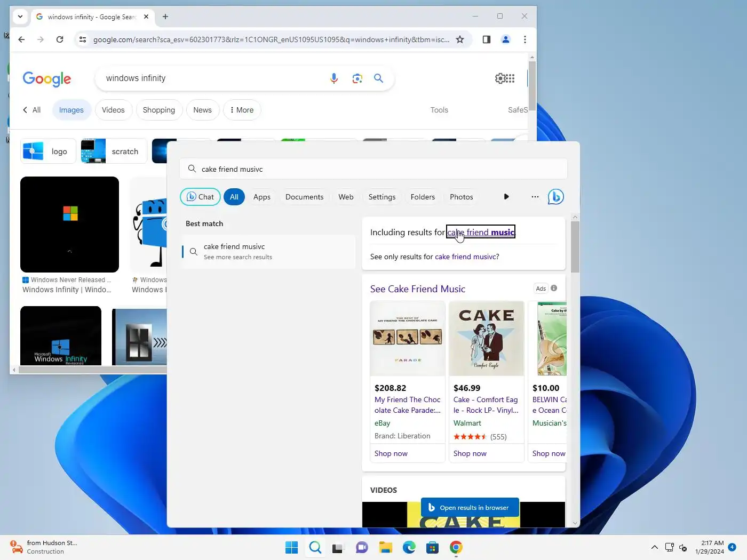Filter Windows search by Settings

click(382, 197)
